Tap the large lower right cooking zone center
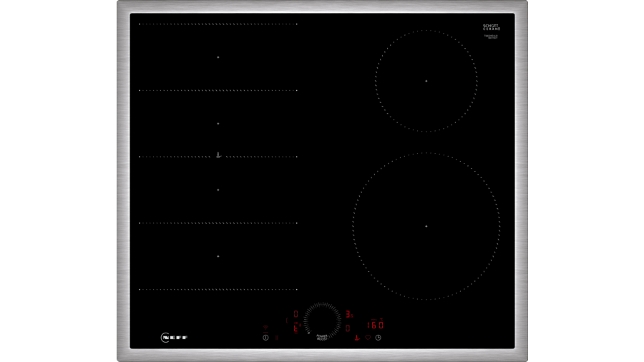Viewport: 644px width, 362px height. [426, 226]
